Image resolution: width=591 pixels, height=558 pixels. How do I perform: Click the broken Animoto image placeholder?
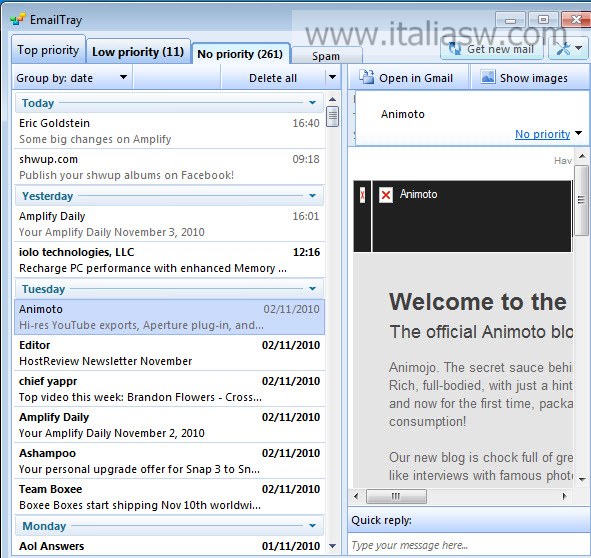[386, 195]
